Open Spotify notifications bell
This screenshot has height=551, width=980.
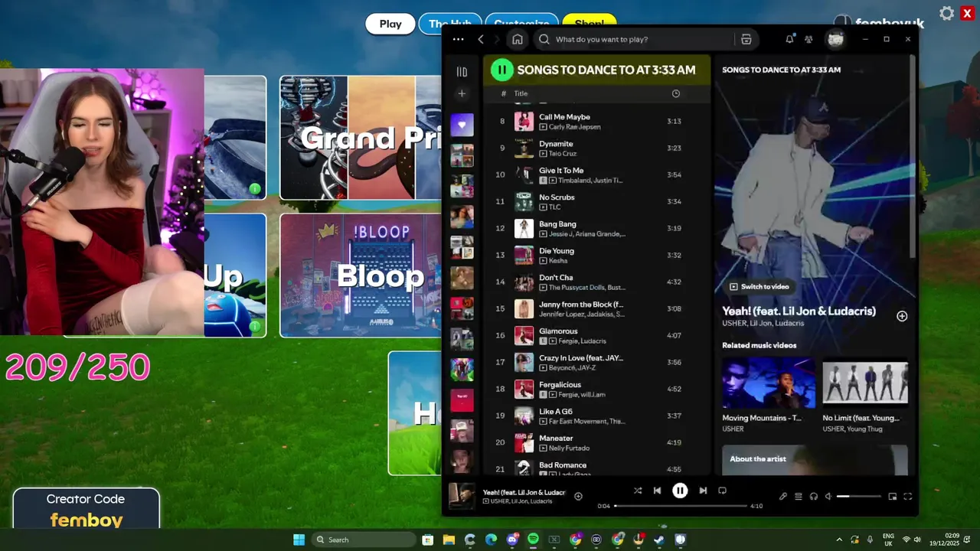point(789,39)
